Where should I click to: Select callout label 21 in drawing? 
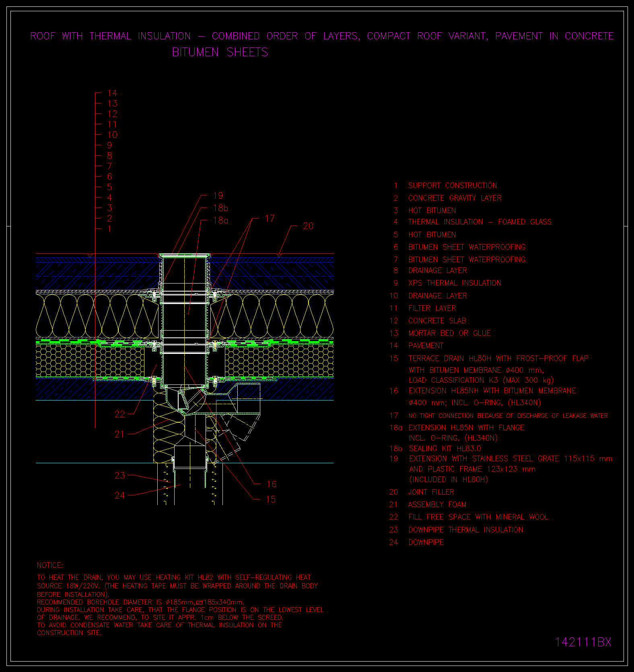(119, 434)
